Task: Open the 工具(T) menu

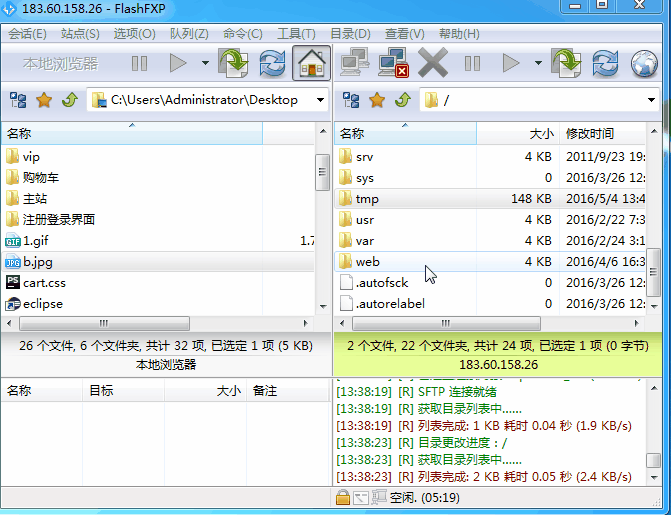Action: coord(296,34)
